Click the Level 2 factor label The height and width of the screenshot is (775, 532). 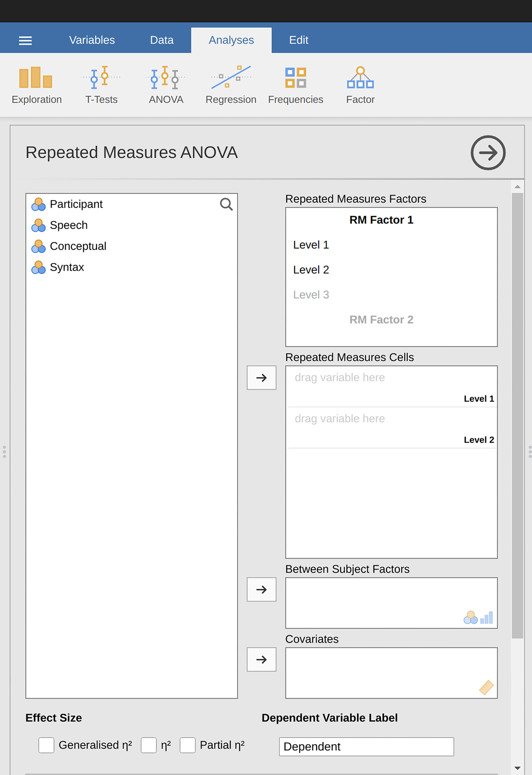(x=311, y=270)
